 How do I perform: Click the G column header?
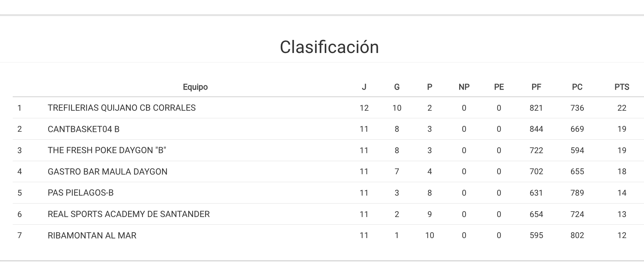[x=397, y=87]
